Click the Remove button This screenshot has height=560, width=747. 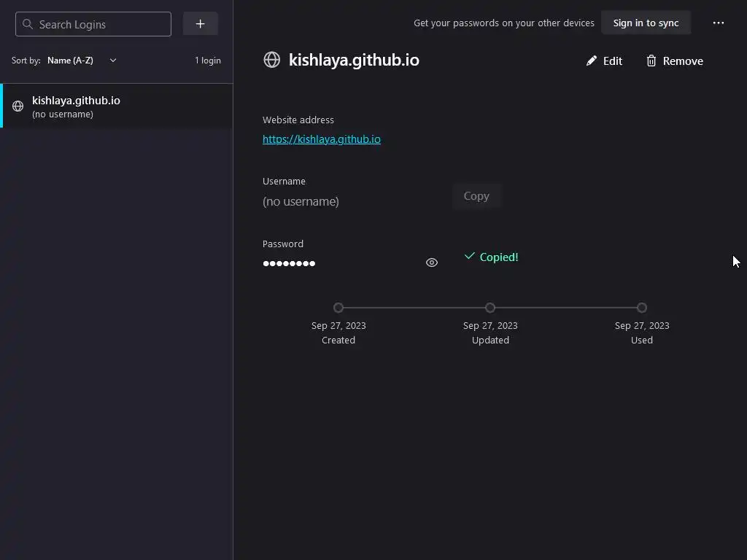(x=675, y=61)
